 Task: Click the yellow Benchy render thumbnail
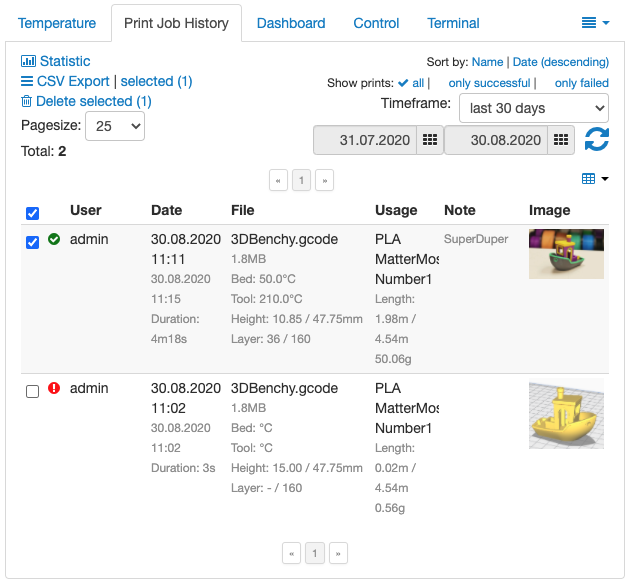(x=566, y=414)
